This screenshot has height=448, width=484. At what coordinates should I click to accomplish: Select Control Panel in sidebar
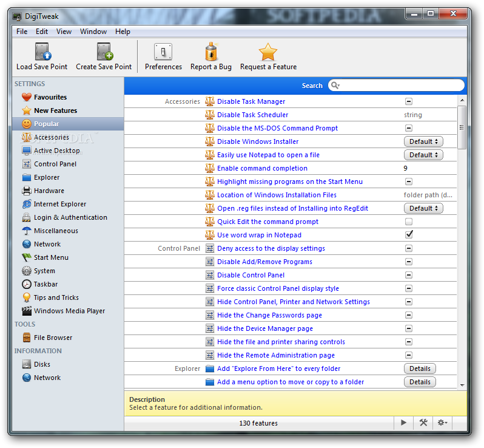coord(55,164)
